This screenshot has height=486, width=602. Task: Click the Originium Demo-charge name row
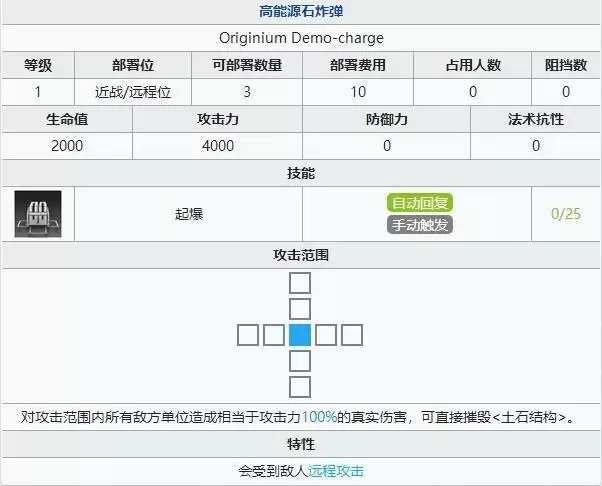pyautogui.click(x=301, y=38)
